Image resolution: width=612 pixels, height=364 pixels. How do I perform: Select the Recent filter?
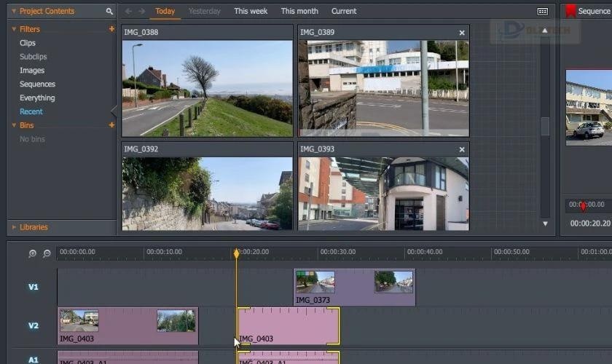pyautogui.click(x=31, y=111)
